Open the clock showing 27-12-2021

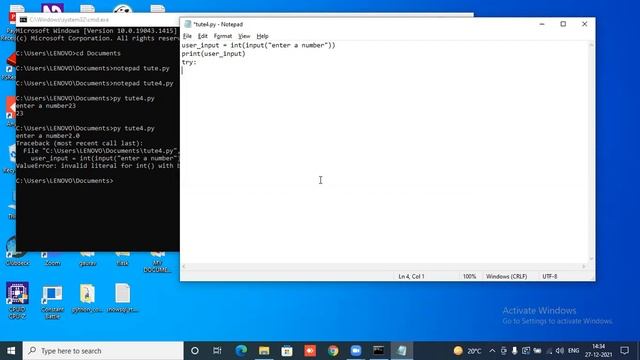pyautogui.click(x=598, y=351)
